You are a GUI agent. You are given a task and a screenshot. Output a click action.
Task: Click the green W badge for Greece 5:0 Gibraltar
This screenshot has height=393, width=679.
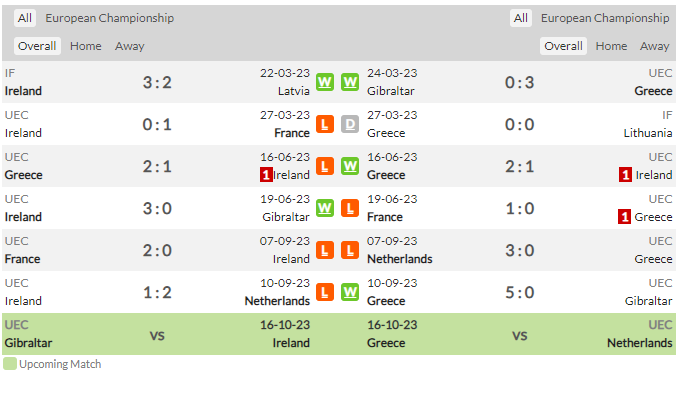(350, 292)
